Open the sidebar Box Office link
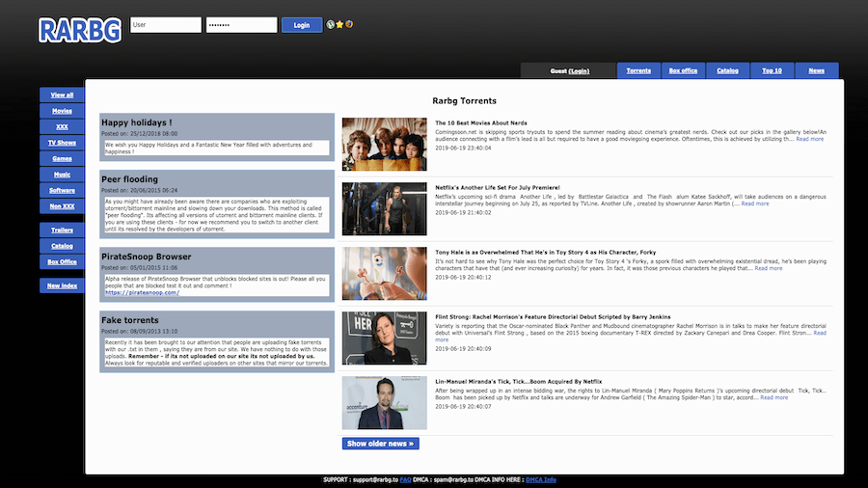This screenshot has height=488, width=868. [x=62, y=262]
